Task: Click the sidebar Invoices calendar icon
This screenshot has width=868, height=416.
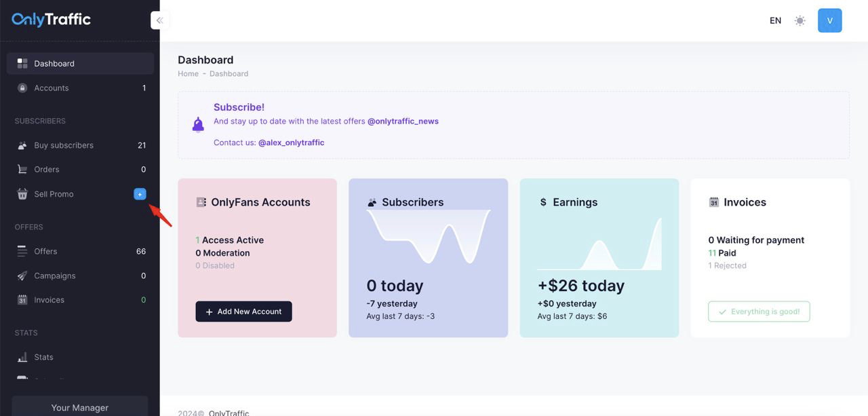Action: pyautogui.click(x=22, y=300)
